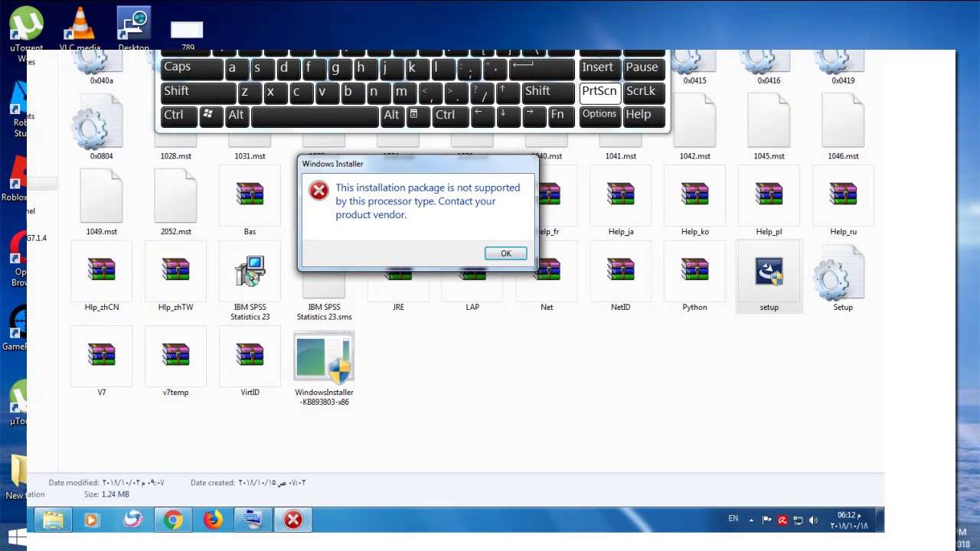
Task: Select the Bas archive file
Action: coord(250,201)
